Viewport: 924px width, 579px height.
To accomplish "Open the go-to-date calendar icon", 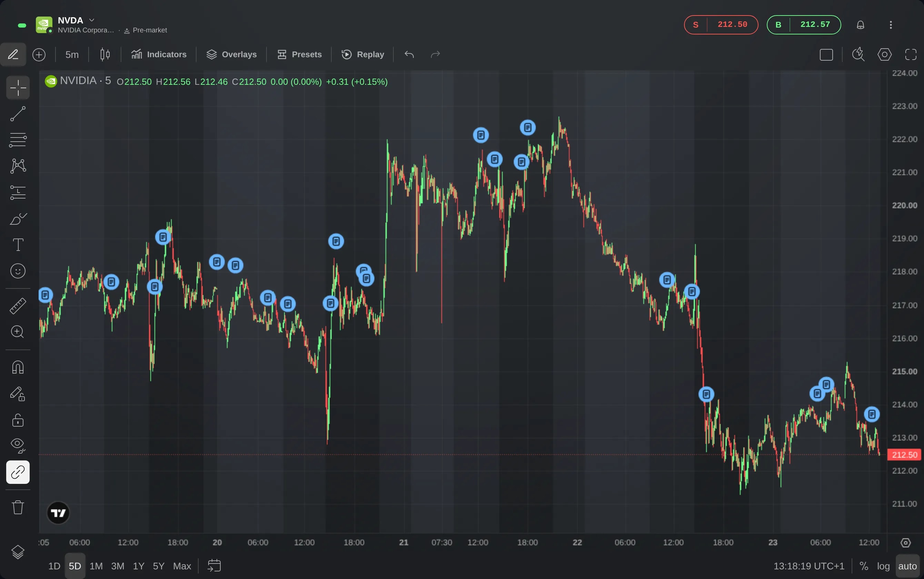I will (x=214, y=566).
